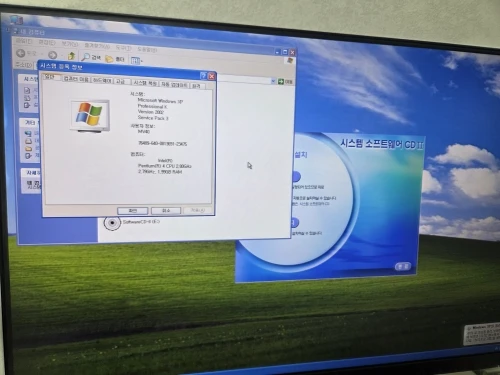Select the 일반 General tab
This screenshot has width=500, height=375.
(x=51, y=77)
